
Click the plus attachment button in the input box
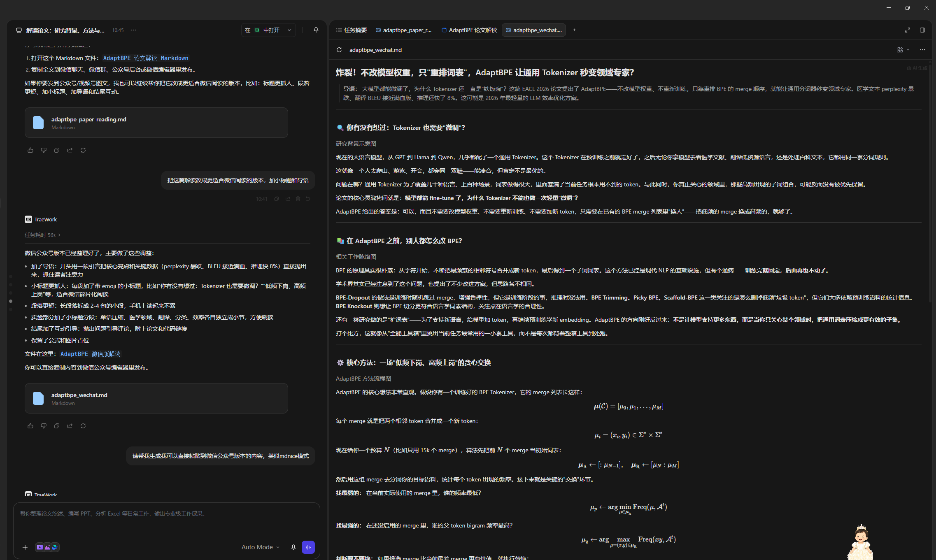(25, 547)
